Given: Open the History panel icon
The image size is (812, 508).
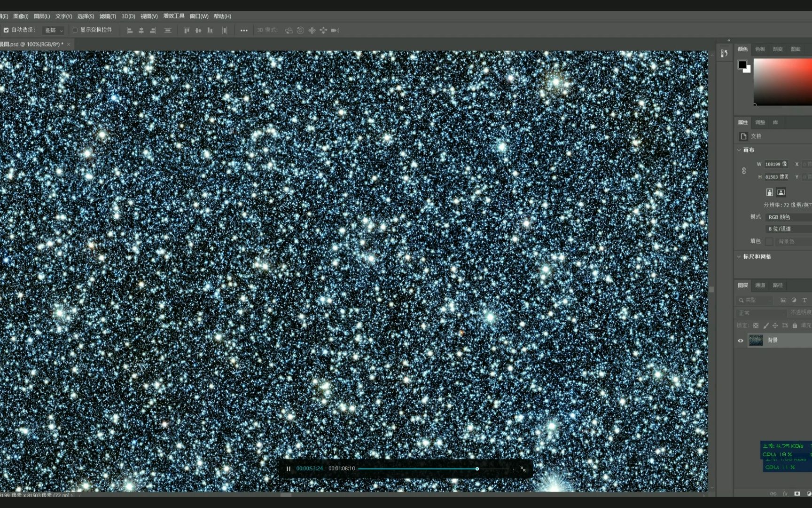Looking at the screenshot, I should coord(724,53).
